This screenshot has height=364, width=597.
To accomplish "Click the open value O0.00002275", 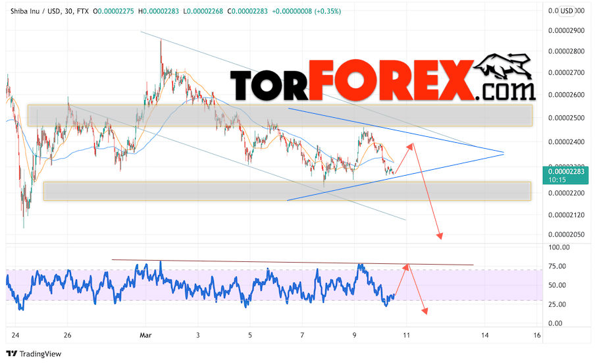I will pos(113,11).
